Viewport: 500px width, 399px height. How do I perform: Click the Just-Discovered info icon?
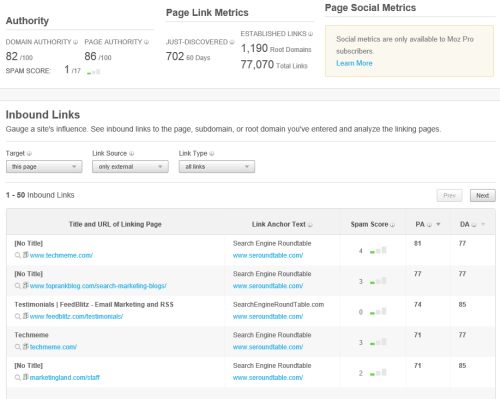[232, 42]
